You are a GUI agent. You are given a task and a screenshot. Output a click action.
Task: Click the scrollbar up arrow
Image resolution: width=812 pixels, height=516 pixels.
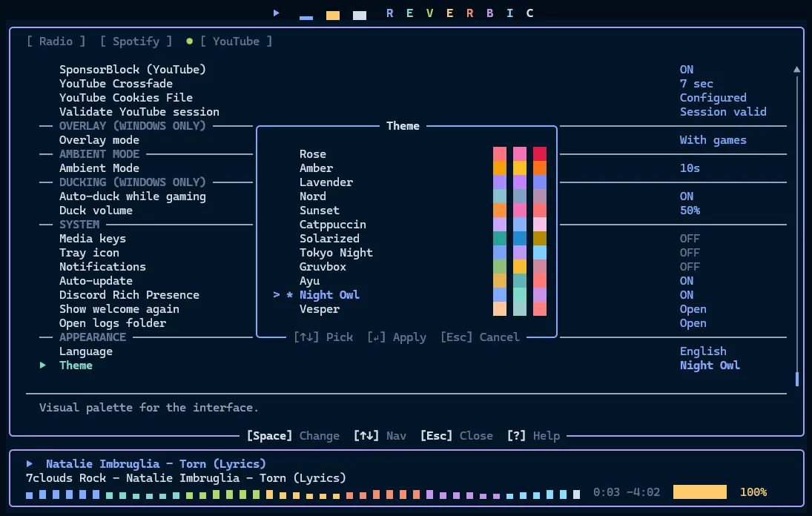pos(796,70)
